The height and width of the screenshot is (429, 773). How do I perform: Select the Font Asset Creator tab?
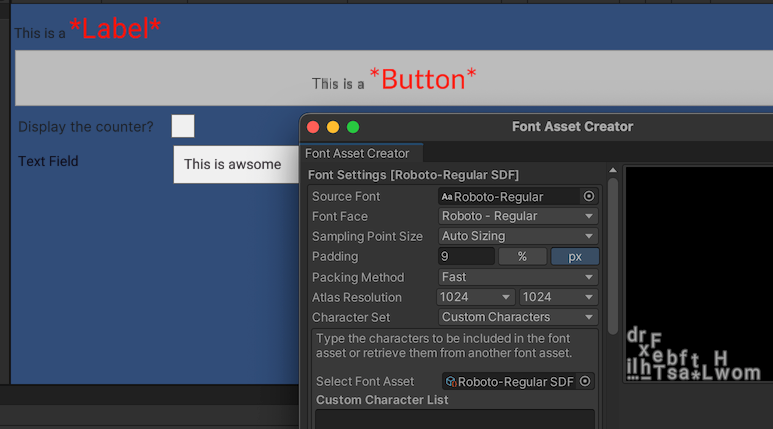pos(358,153)
